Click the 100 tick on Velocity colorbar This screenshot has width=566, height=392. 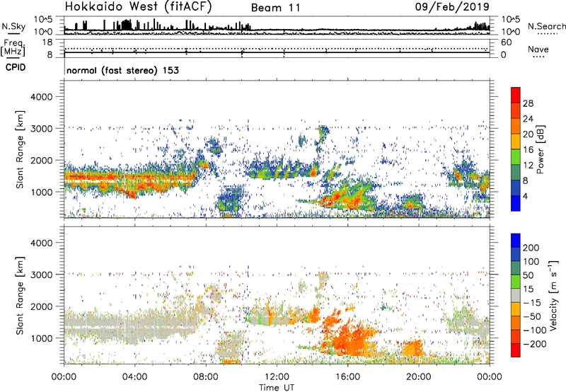click(x=531, y=262)
